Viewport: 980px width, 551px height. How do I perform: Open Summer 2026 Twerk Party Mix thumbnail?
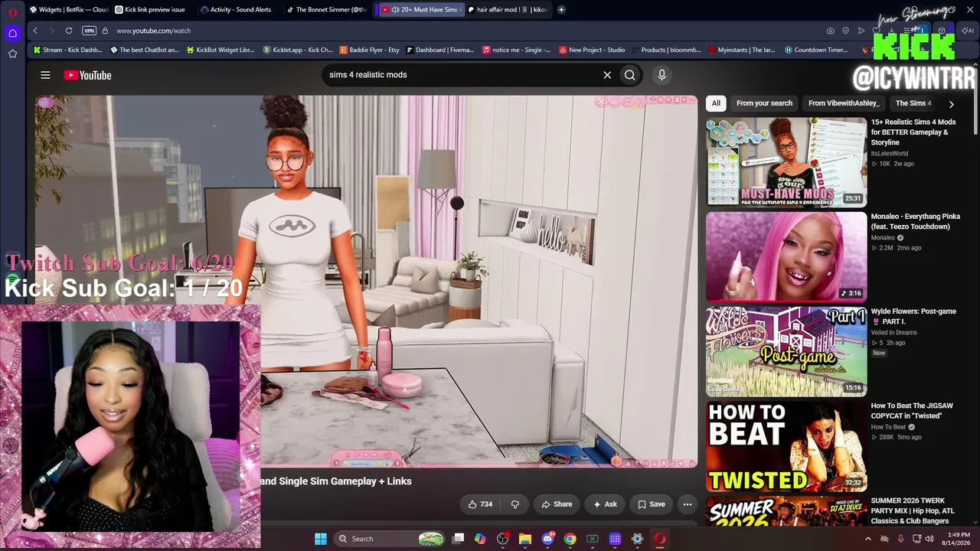pyautogui.click(x=786, y=511)
